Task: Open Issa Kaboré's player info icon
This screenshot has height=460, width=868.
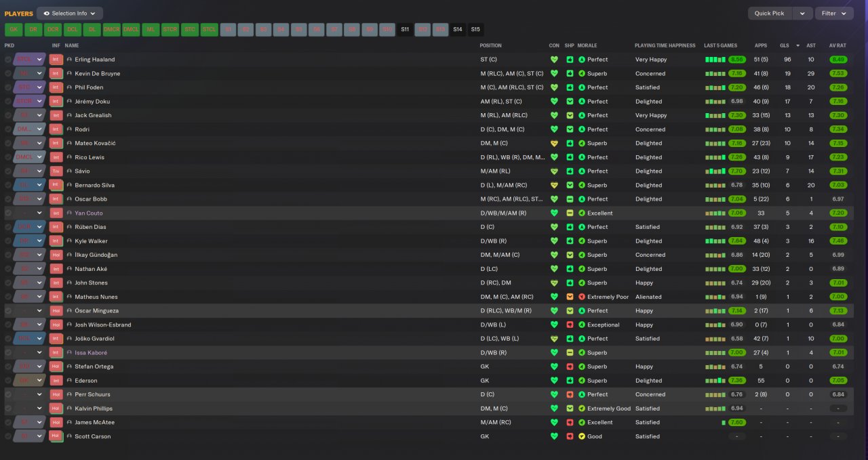Action: point(69,353)
